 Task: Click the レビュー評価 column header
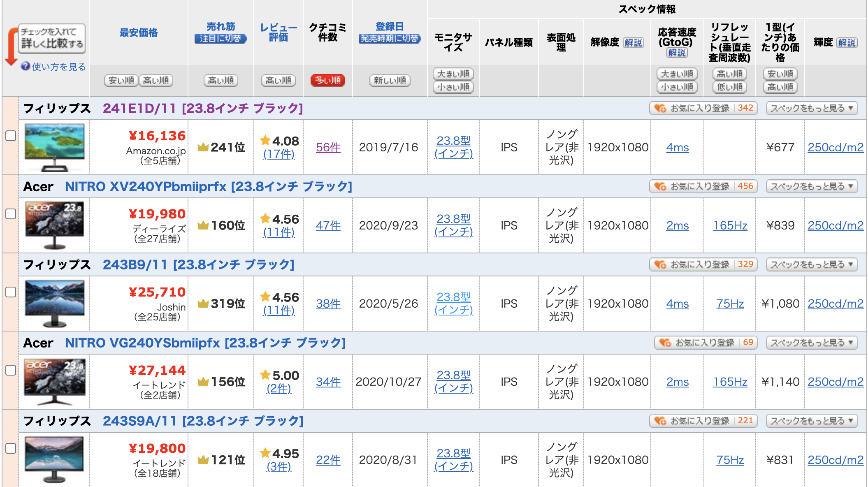point(279,32)
